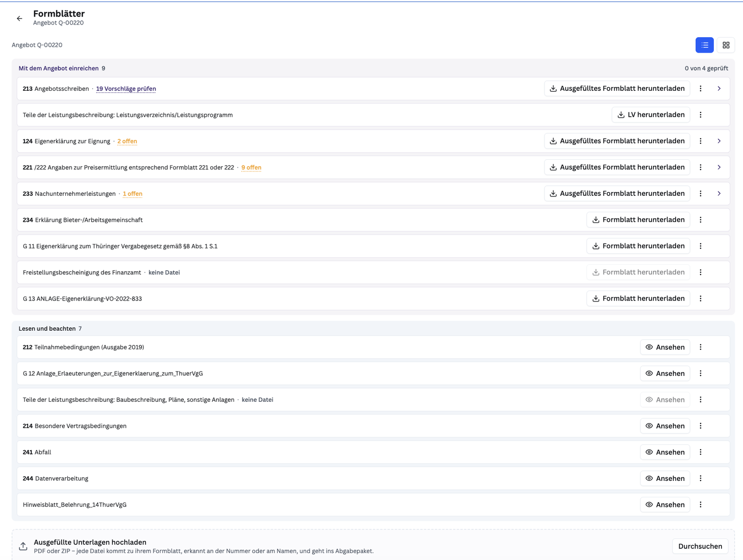
Task: Open more options for 213 Angebotsschreiben
Action: point(701,89)
